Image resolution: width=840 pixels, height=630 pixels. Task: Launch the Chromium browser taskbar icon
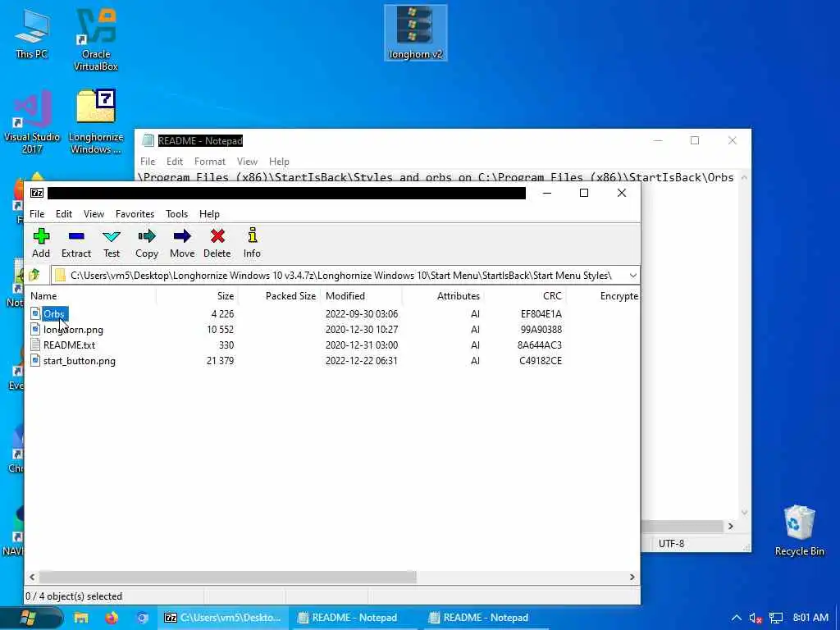(x=142, y=618)
